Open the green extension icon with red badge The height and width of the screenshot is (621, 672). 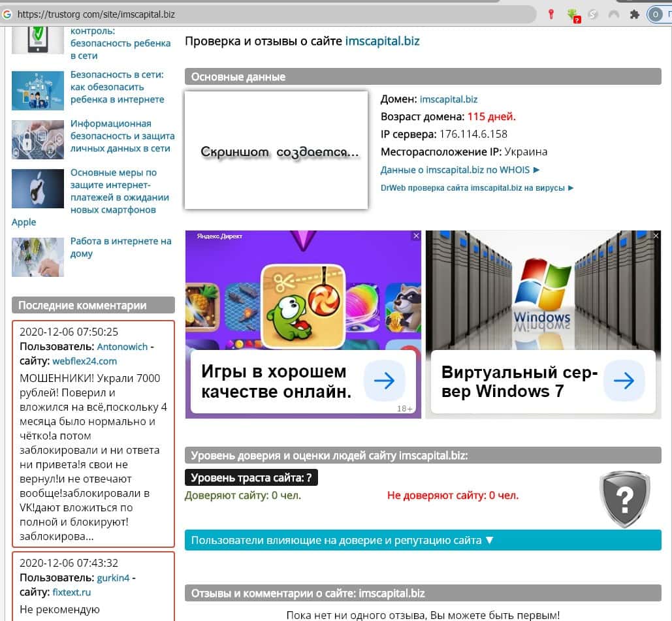click(573, 16)
